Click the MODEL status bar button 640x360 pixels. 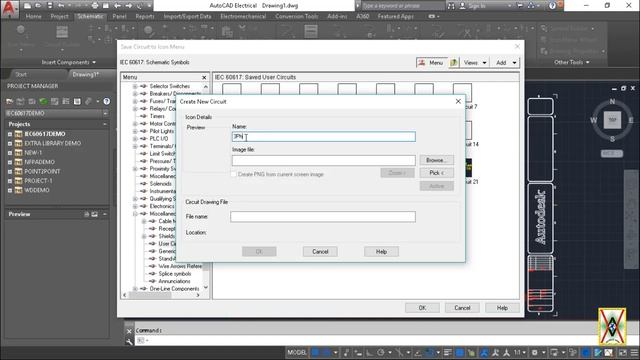[297, 352]
